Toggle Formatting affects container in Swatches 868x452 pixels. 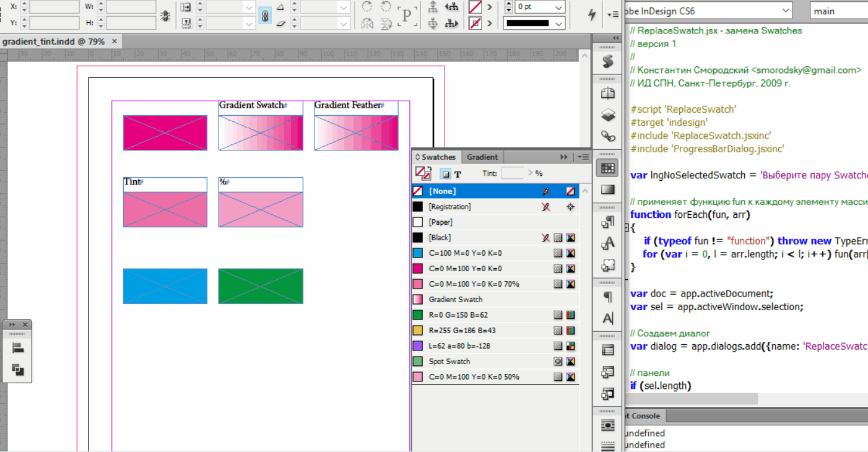[445, 174]
